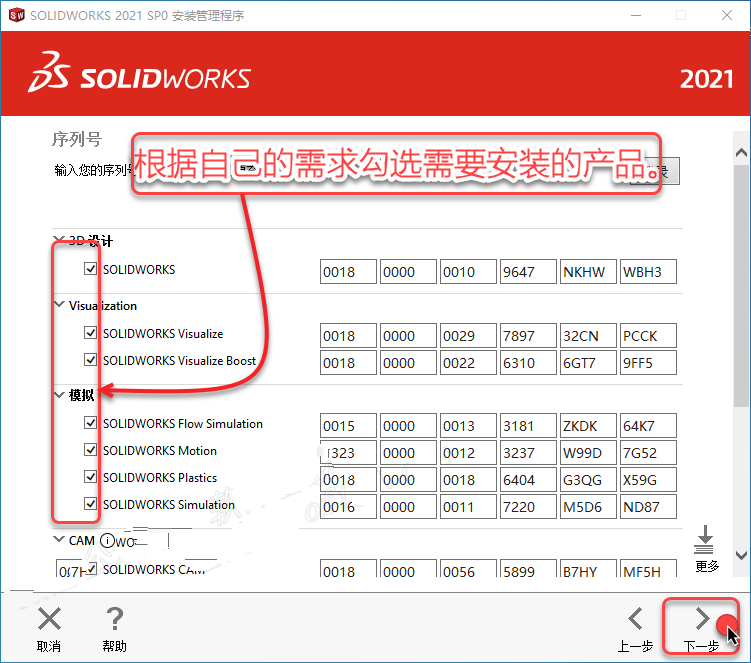
Task: Click the vertical scrollbar thumb
Action: tap(741, 286)
